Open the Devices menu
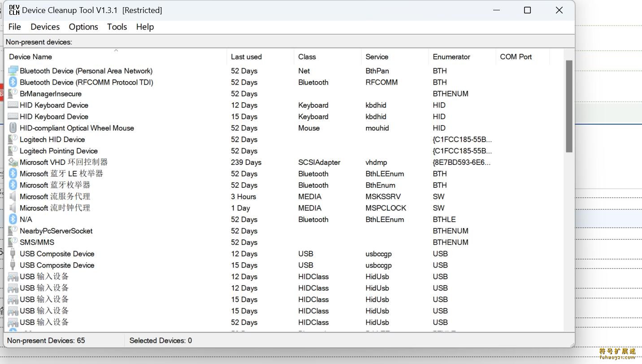 point(45,27)
